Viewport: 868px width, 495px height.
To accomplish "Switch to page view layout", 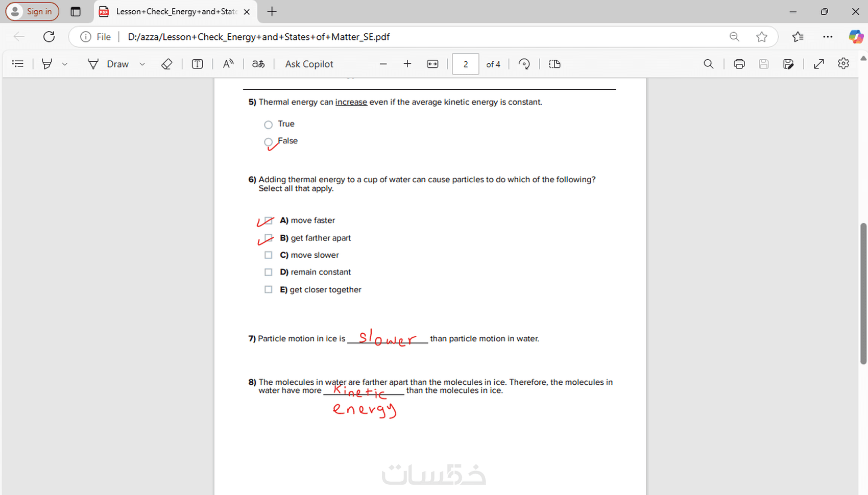I will pyautogui.click(x=554, y=64).
